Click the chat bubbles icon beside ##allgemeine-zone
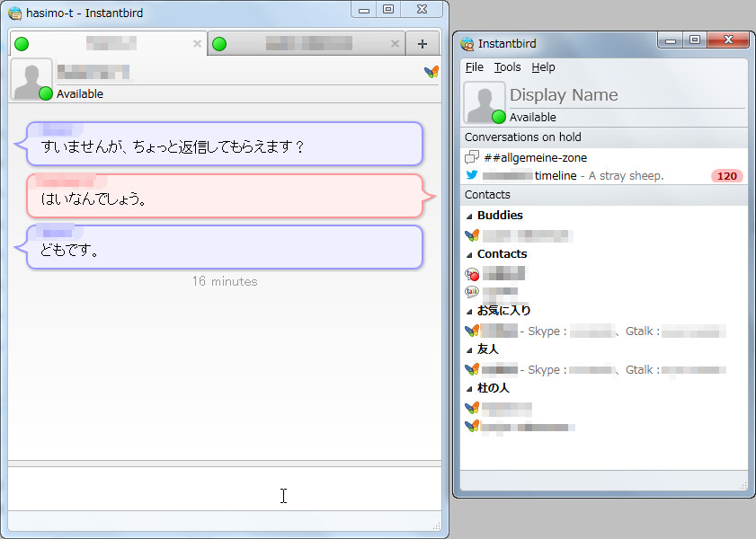The image size is (756, 539). coord(471,156)
